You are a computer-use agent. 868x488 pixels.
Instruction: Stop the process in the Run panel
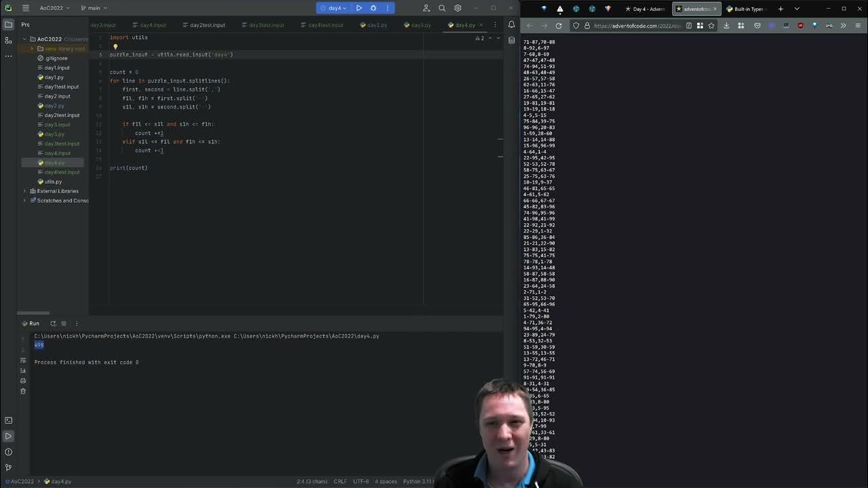click(64, 323)
